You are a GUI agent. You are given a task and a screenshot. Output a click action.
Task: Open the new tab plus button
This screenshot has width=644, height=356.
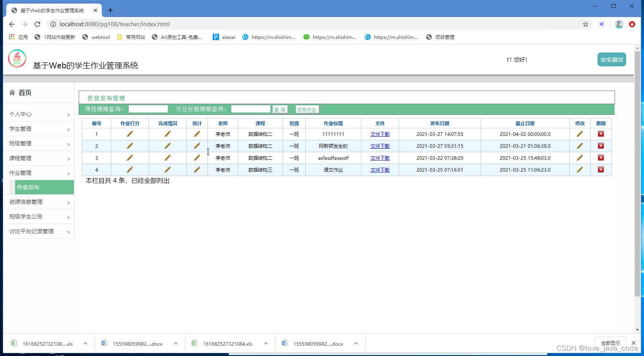click(111, 10)
